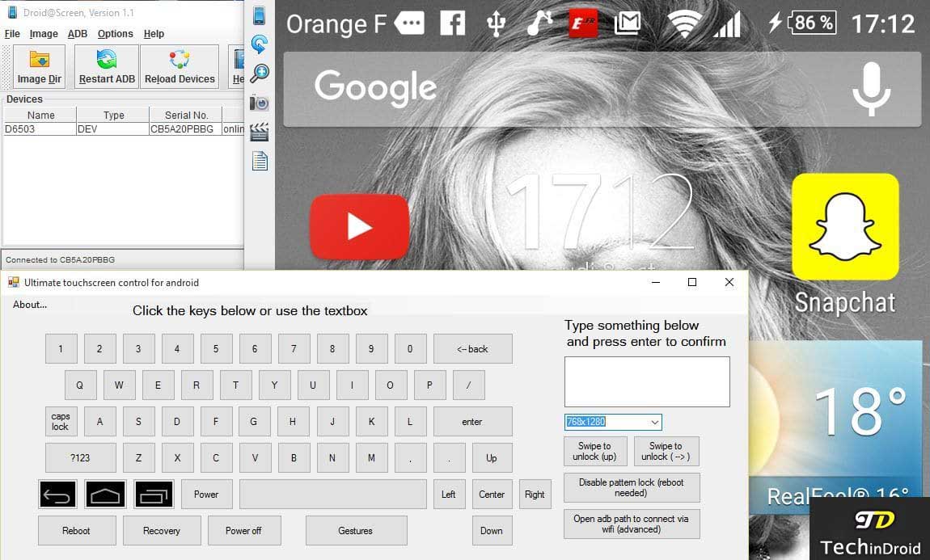This screenshot has width=930, height=560.
Task: Click the Power off button
Action: 243,530
